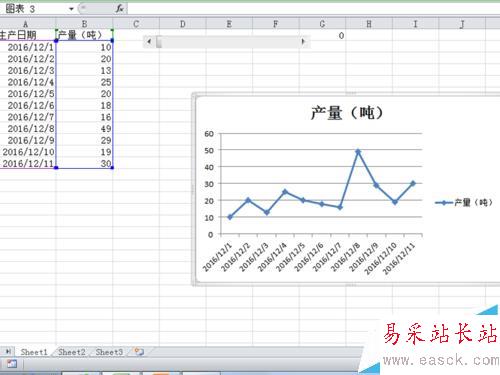Click the chart data point at peak 49
500x375 pixels.
[x=358, y=152]
